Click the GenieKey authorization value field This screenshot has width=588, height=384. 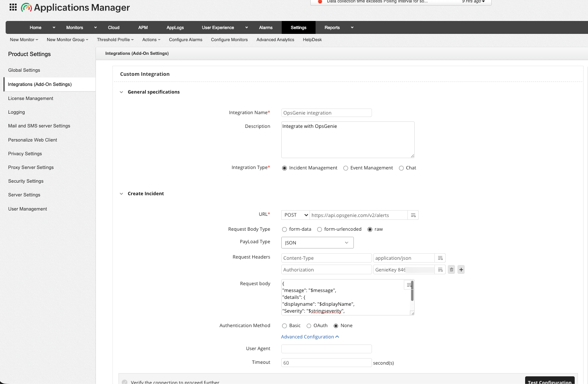(x=404, y=270)
